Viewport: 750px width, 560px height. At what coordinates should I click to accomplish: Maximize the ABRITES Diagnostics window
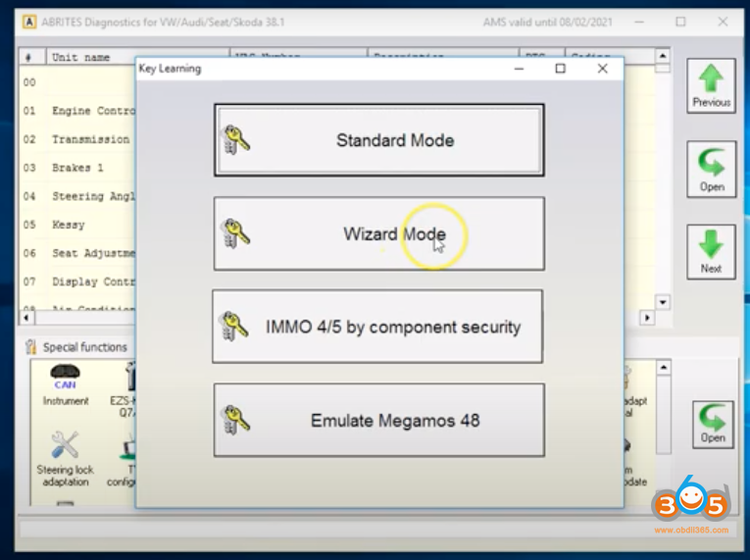pyautogui.click(x=680, y=22)
